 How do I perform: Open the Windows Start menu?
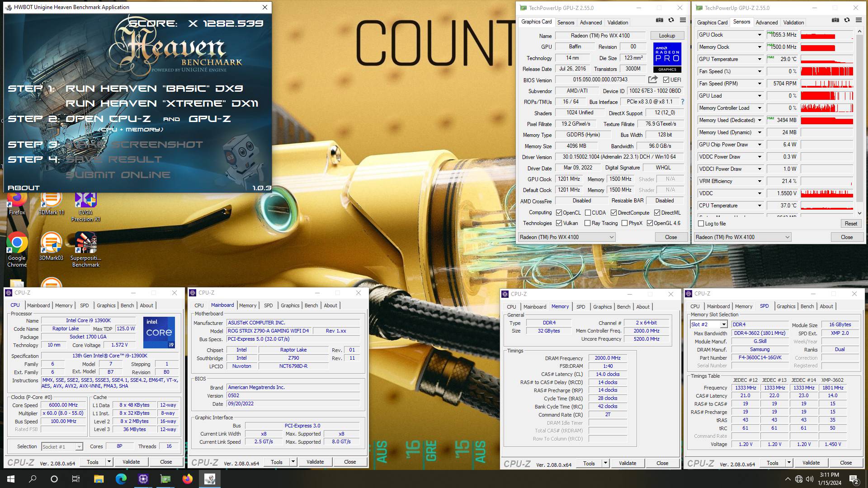click(x=11, y=479)
